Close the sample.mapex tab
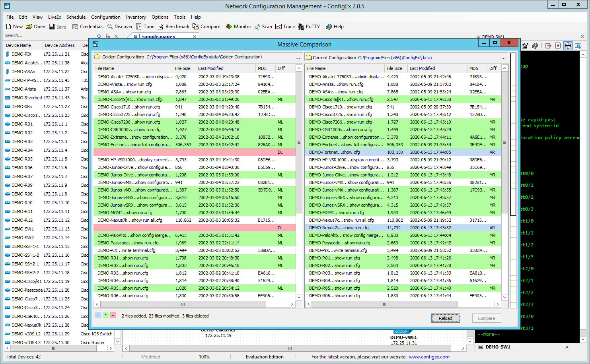 point(195,37)
